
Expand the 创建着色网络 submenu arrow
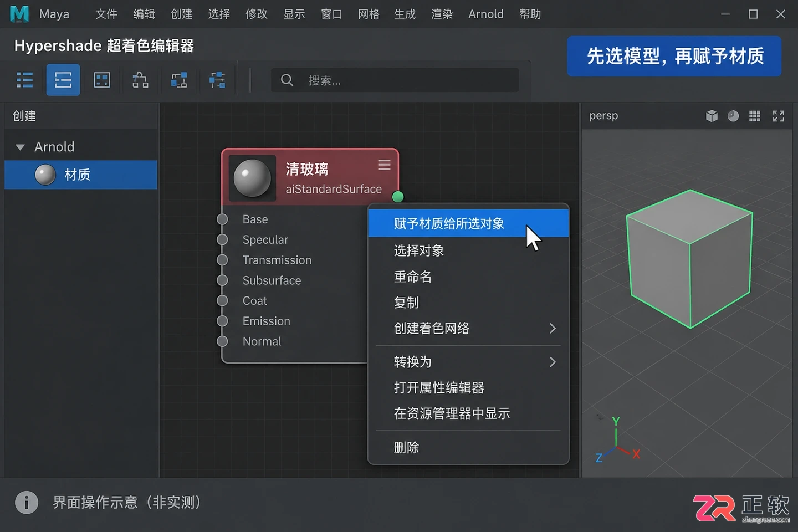click(x=553, y=329)
